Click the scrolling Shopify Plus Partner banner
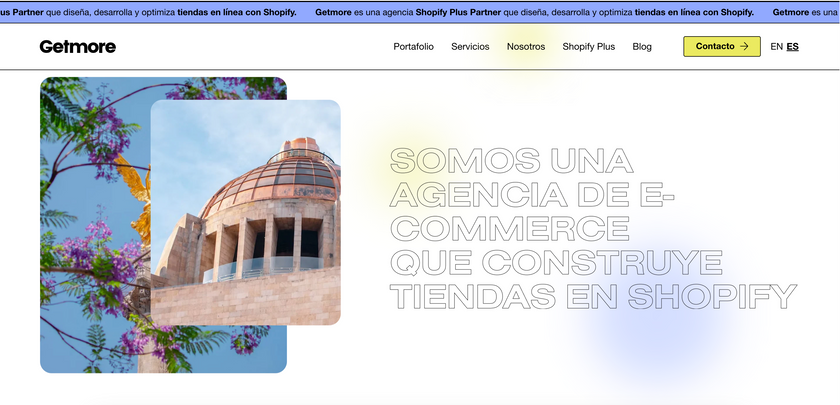 (420, 12)
